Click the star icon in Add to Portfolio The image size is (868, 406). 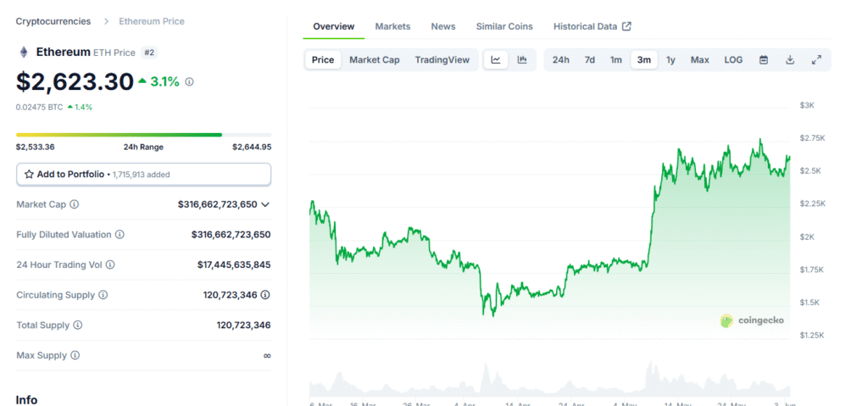tap(30, 174)
